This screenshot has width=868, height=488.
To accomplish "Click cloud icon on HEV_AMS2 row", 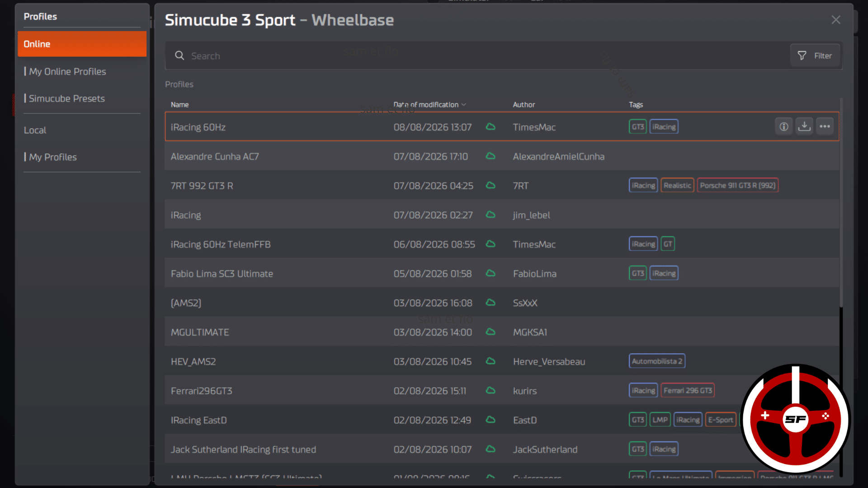I will click(x=491, y=361).
